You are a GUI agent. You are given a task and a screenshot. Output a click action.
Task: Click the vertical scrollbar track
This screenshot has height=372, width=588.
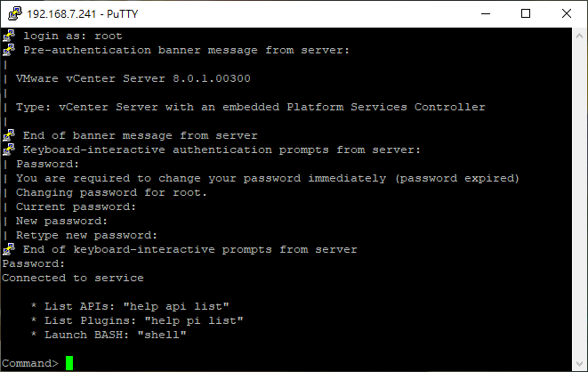coord(579,200)
